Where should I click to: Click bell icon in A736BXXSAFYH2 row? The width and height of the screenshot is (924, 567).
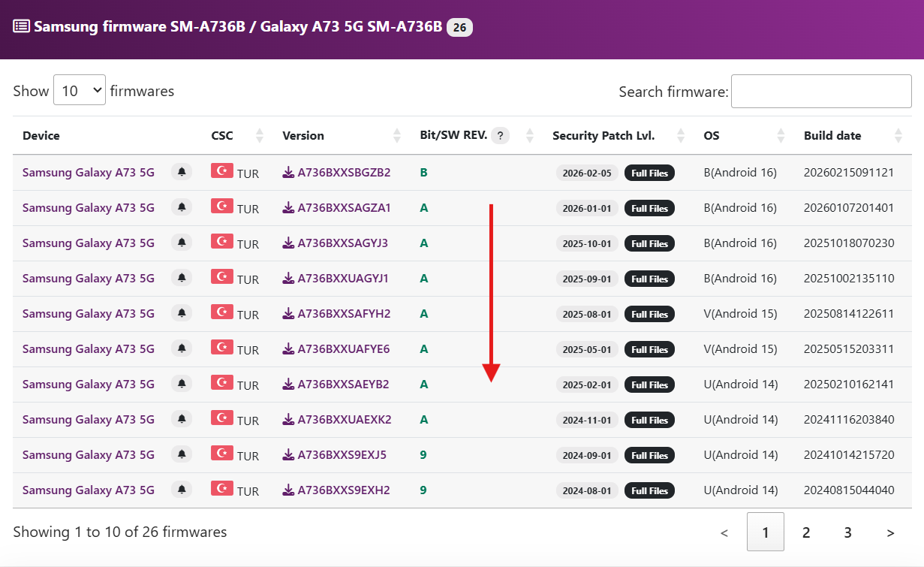(x=182, y=313)
